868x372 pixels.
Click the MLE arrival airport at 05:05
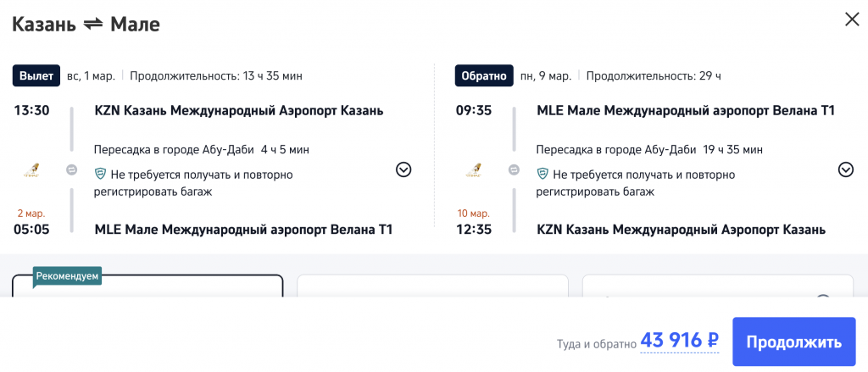[243, 230]
